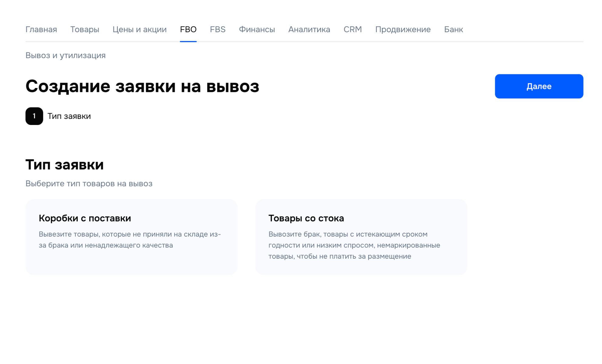
Task: Click the Коробки с поставки card description
Action: click(130, 240)
